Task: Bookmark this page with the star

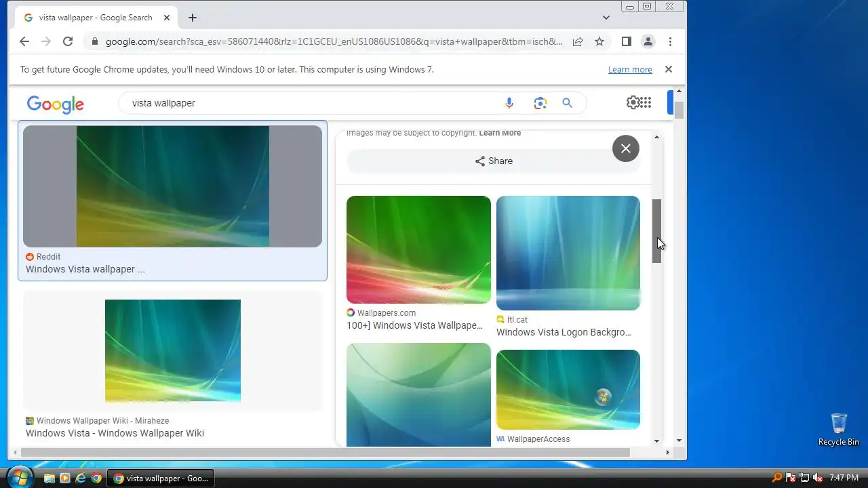Action: tap(599, 41)
